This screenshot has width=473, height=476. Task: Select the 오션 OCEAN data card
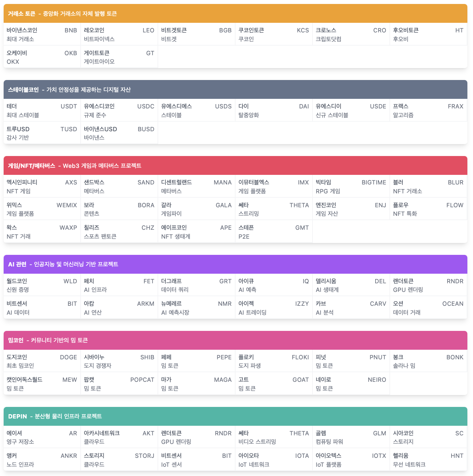tap(428, 308)
